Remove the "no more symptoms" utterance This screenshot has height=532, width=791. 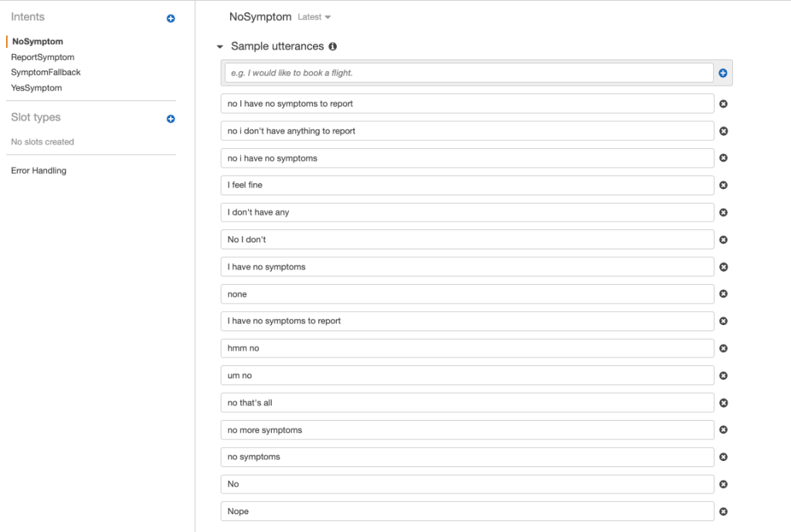point(723,429)
